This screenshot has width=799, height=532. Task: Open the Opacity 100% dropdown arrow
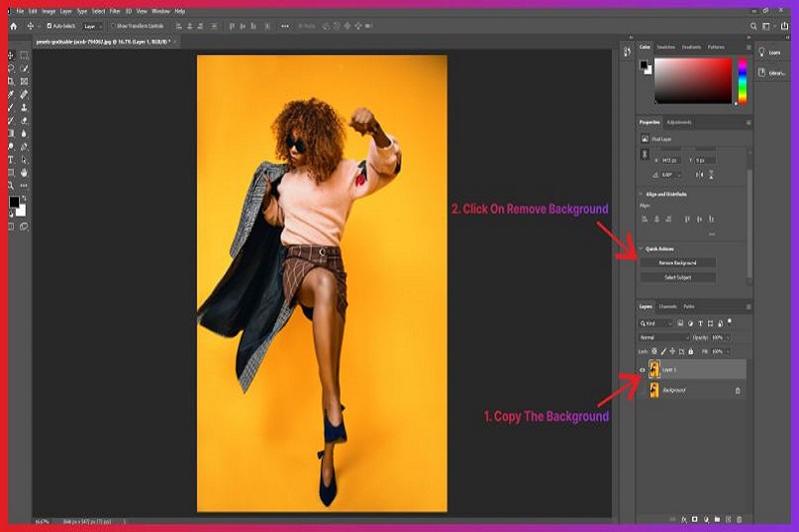pyautogui.click(x=728, y=338)
